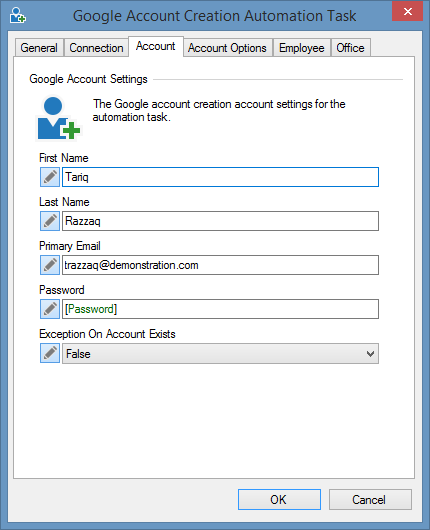This screenshot has height=530, width=430.
Task: Click pencil icon beside Exception On Account Exists
Action: point(50,353)
